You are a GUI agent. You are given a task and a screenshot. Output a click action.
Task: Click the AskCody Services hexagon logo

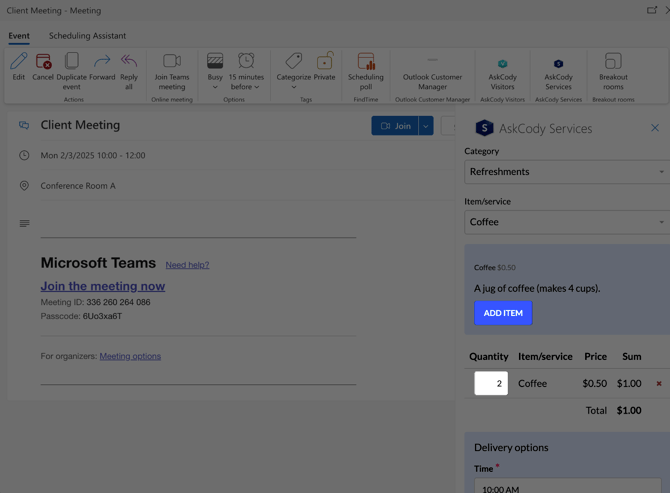tap(485, 128)
